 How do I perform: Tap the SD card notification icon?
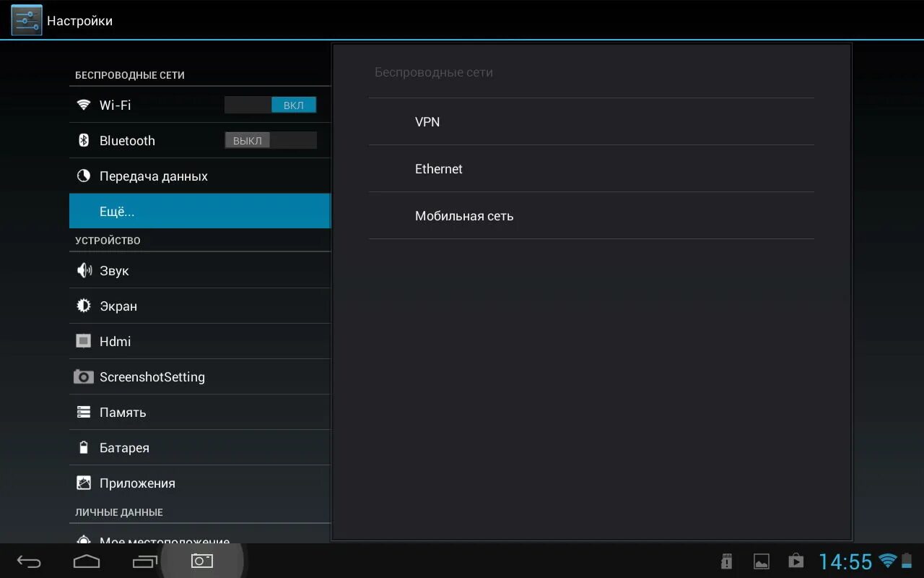point(727,561)
